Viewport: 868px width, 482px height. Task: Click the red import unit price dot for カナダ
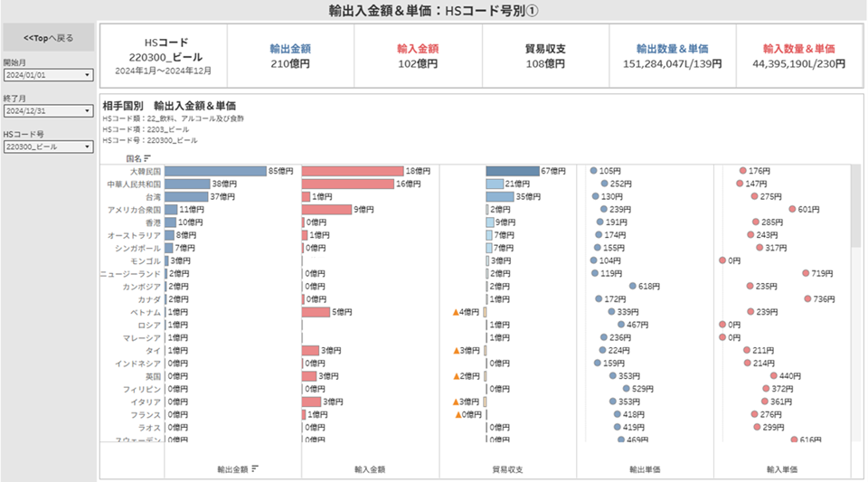click(x=807, y=298)
